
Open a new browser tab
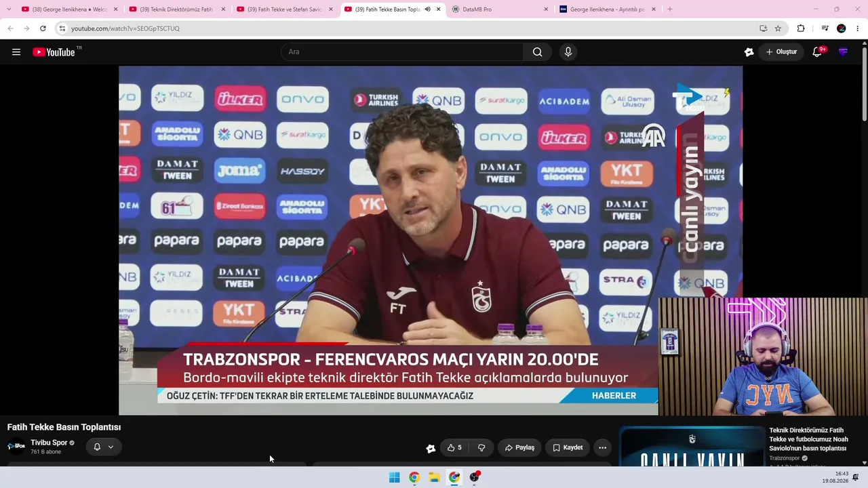pyautogui.click(x=670, y=9)
